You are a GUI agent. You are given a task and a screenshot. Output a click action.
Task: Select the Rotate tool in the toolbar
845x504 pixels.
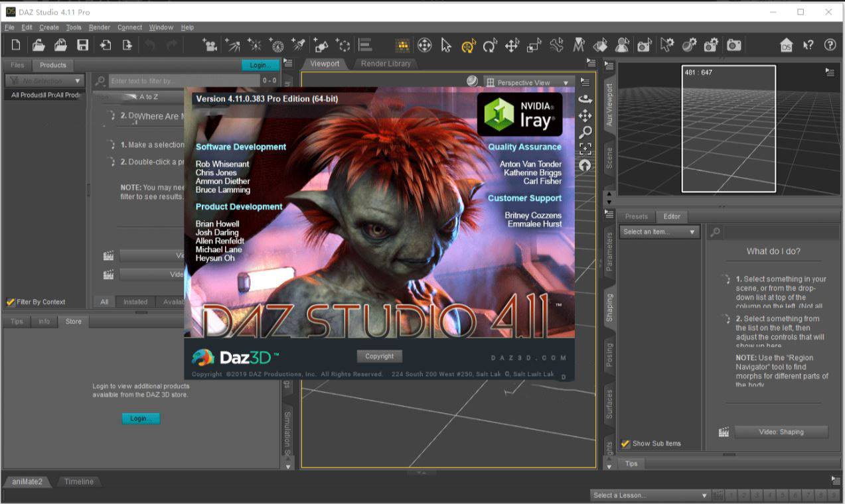[x=490, y=45]
